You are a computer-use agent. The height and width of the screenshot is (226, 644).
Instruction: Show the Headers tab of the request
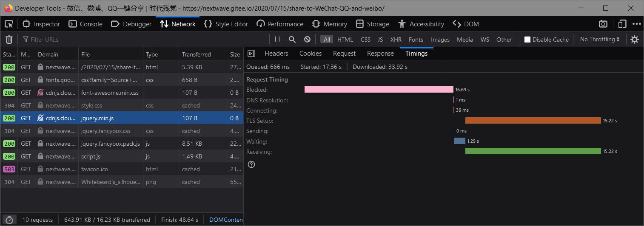(x=276, y=54)
